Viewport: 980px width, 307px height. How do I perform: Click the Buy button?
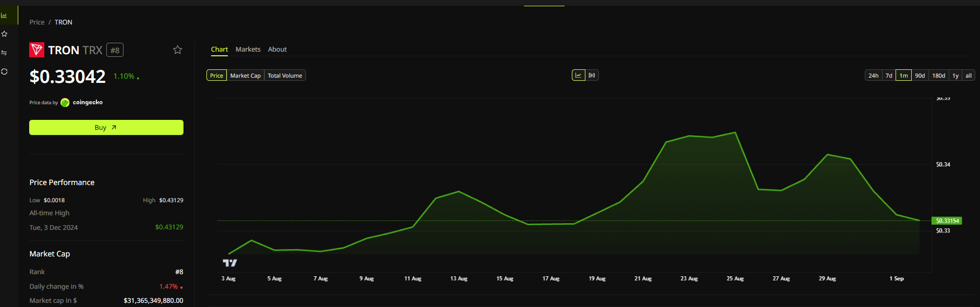coord(106,128)
